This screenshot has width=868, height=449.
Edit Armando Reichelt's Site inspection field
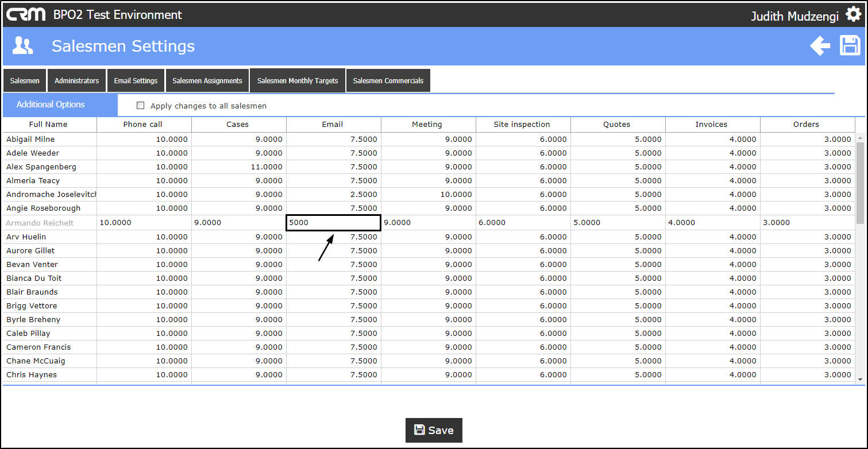click(x=523, y=223)
